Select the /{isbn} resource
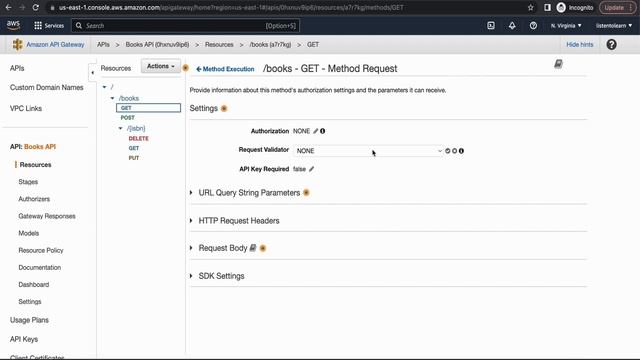This screenshot has width=640, height=360. (136, 129)
